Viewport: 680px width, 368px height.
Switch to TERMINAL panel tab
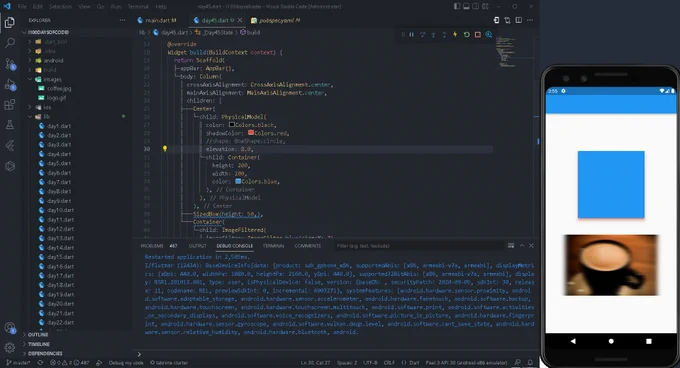273,246
